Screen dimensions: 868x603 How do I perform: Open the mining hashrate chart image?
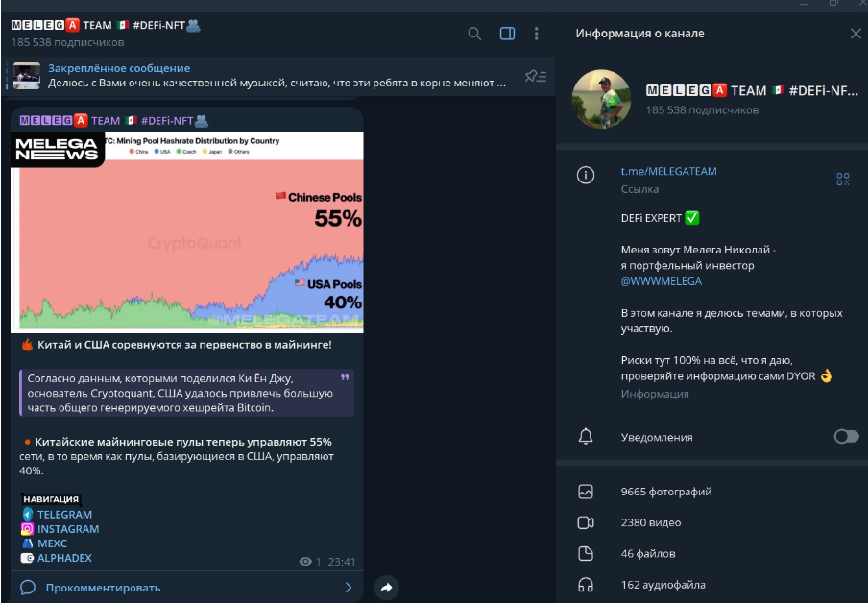coord(187,232)
